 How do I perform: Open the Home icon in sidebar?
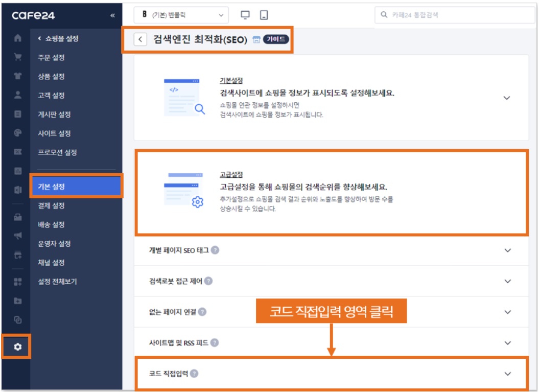pos(18,38)
